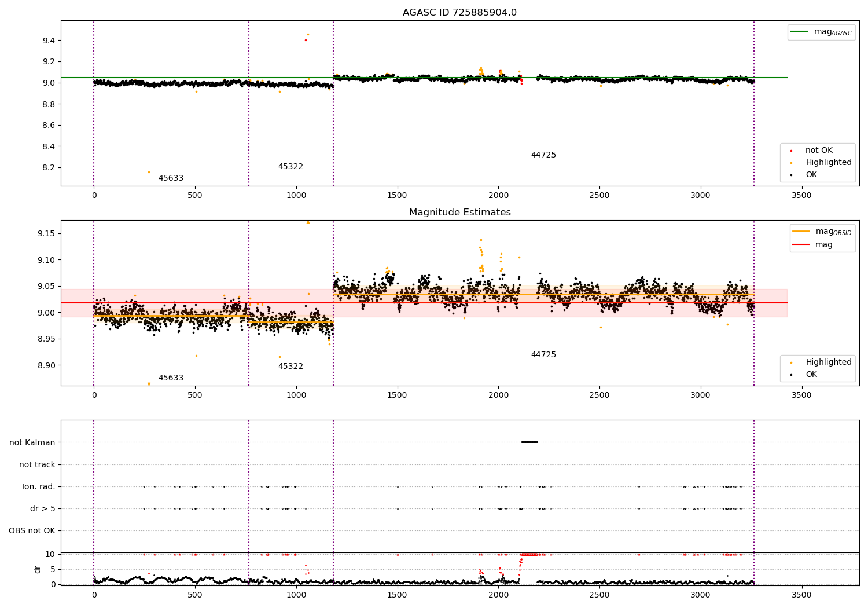Click the 10 tick on the dr axis
This screenshot has width=868, height=608.
(x=50, y=554)
